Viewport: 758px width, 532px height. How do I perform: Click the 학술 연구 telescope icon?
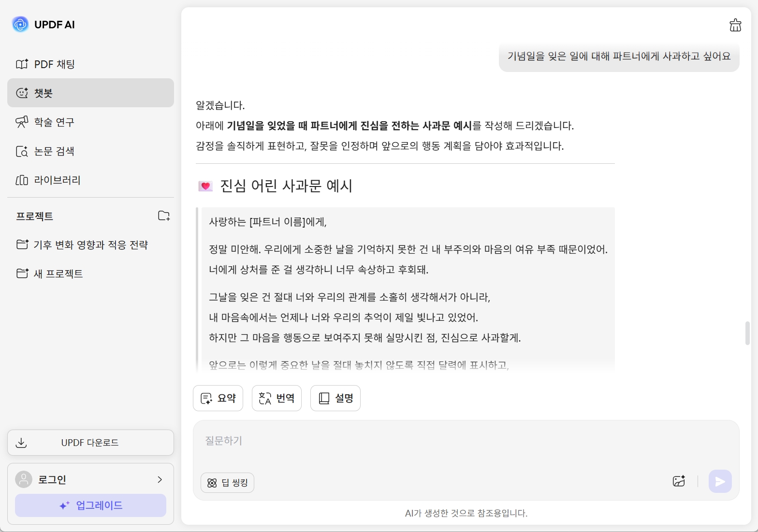22,122
